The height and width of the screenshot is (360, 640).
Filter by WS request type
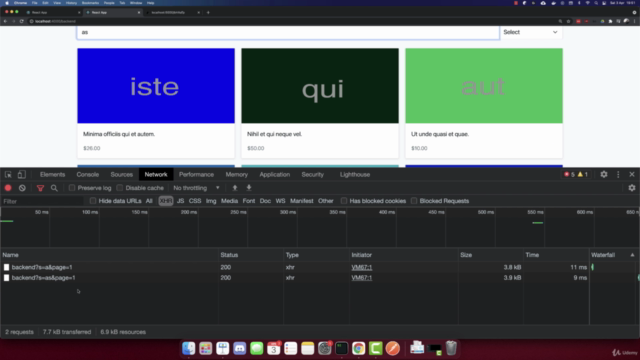pos(280,201)
